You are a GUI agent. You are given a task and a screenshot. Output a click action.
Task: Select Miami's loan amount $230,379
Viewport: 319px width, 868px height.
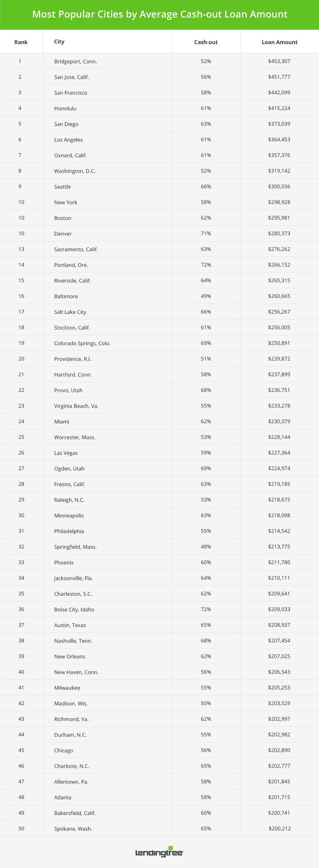(x=279, y=422)
